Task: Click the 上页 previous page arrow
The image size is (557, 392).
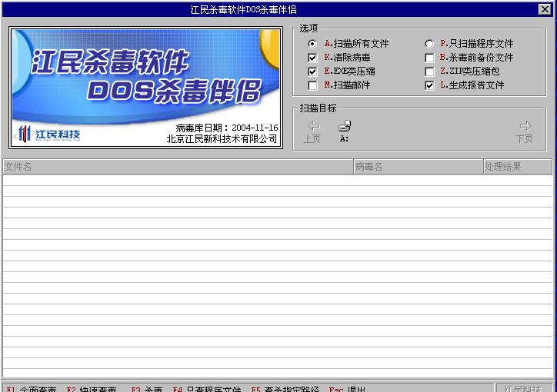Action: point(312,131)
